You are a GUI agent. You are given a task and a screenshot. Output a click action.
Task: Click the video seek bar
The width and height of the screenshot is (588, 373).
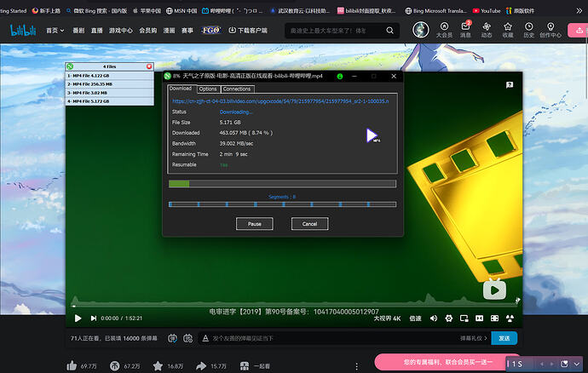click(x=294, y=306)
